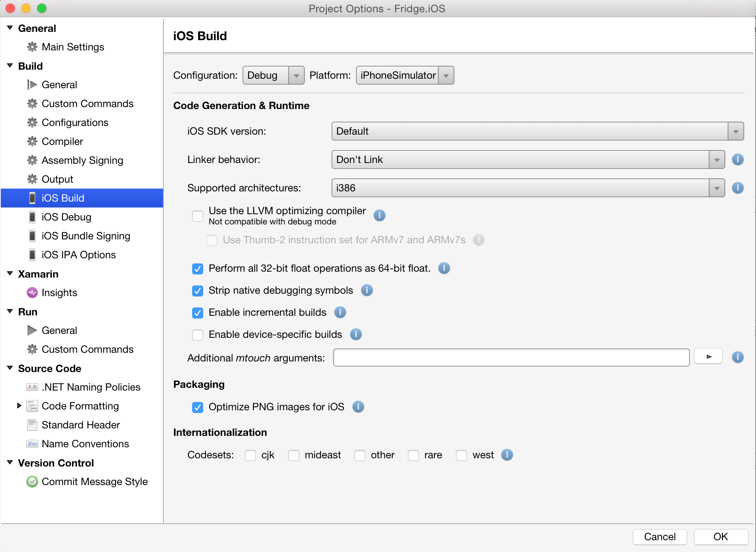Expand the Code Formatting tree item
The width and height of the screenshot is (756, 552).
[19, 406]
